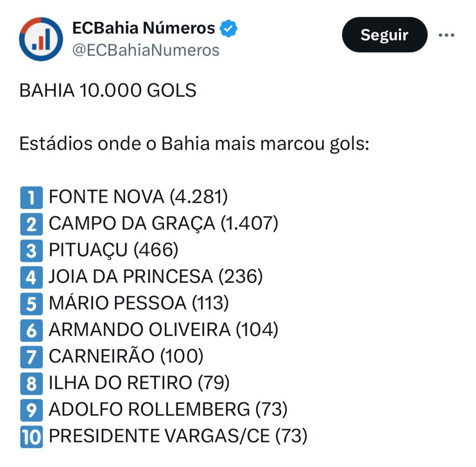Click the number 5 keycap emoji

32,304
